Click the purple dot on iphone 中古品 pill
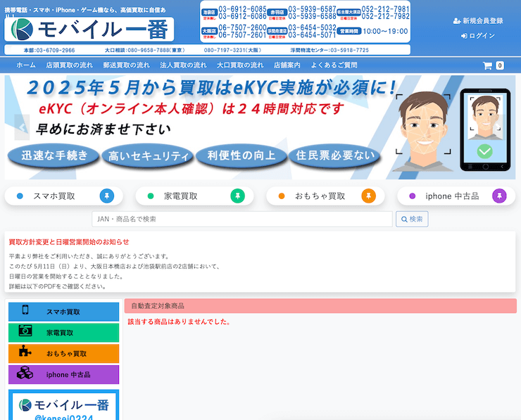 point(413,196)
